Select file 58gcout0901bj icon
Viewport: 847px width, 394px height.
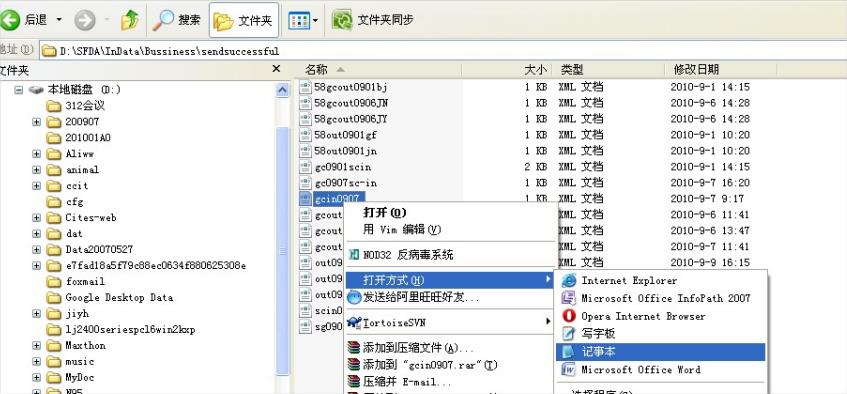(306, 87)
